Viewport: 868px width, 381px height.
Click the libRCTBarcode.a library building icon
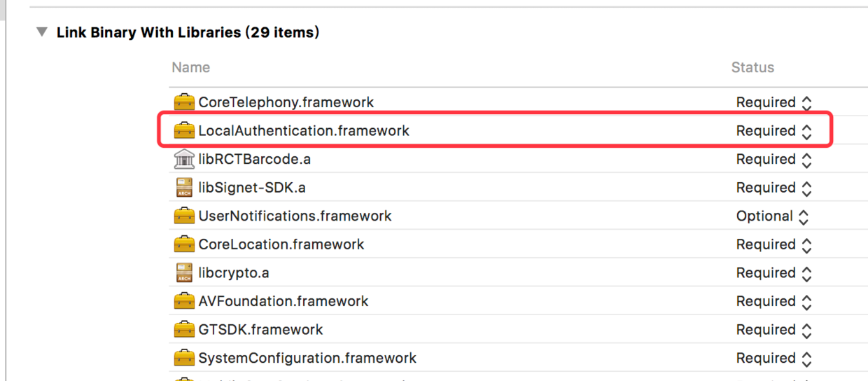pos(184,159)
